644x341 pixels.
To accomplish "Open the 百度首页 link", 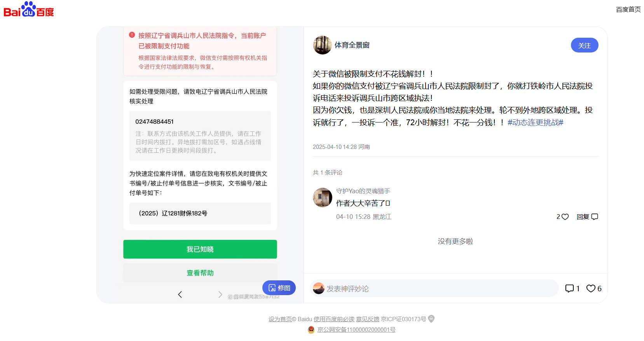I will pyautogui.click(x=628, y=9).
